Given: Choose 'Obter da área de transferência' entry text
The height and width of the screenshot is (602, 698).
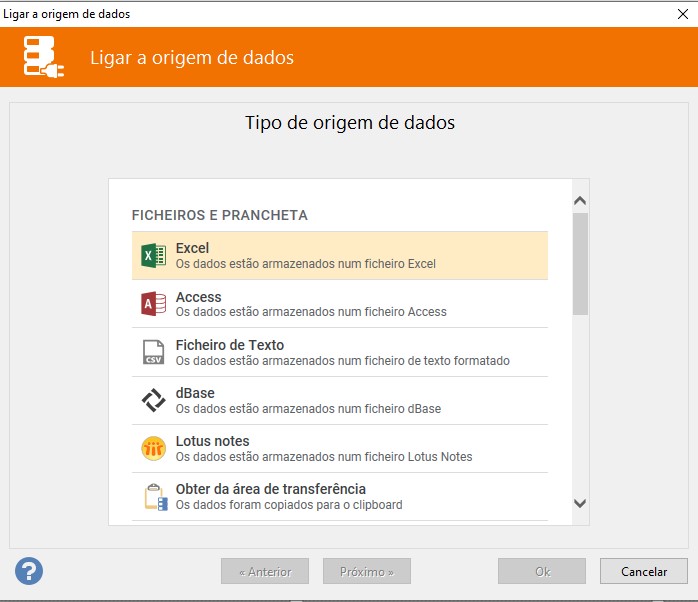Looking at the screenshot, I should coord(270,489).
